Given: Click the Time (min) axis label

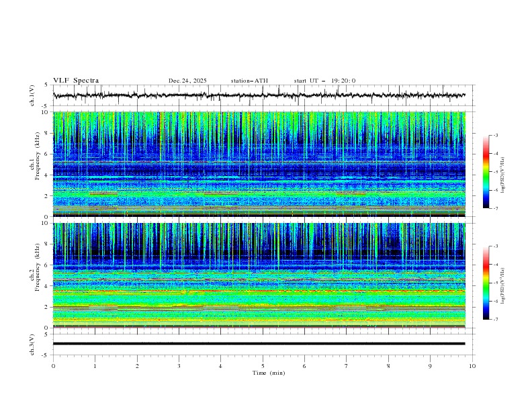Looking at the screenshot, I should point(267,372).
